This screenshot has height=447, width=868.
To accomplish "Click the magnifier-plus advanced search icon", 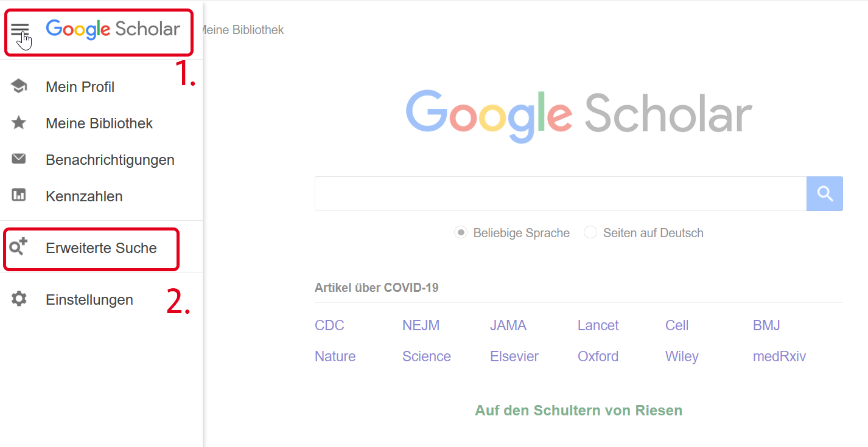I will 19,247.
